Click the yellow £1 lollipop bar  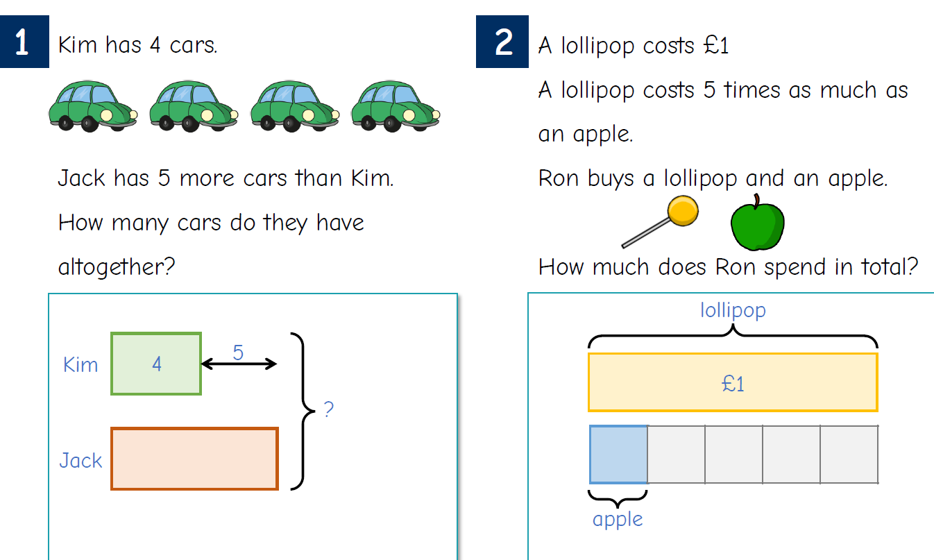tap(733, 382)
